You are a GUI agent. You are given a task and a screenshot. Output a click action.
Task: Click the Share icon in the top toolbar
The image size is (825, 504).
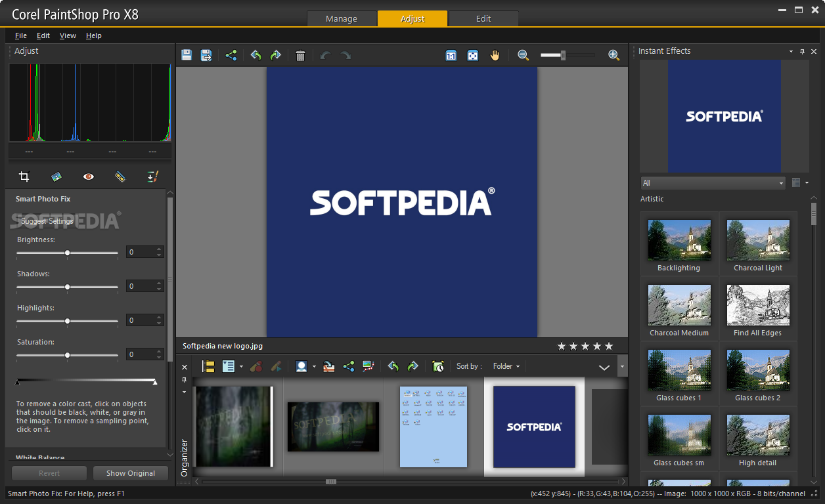(231, 56)
